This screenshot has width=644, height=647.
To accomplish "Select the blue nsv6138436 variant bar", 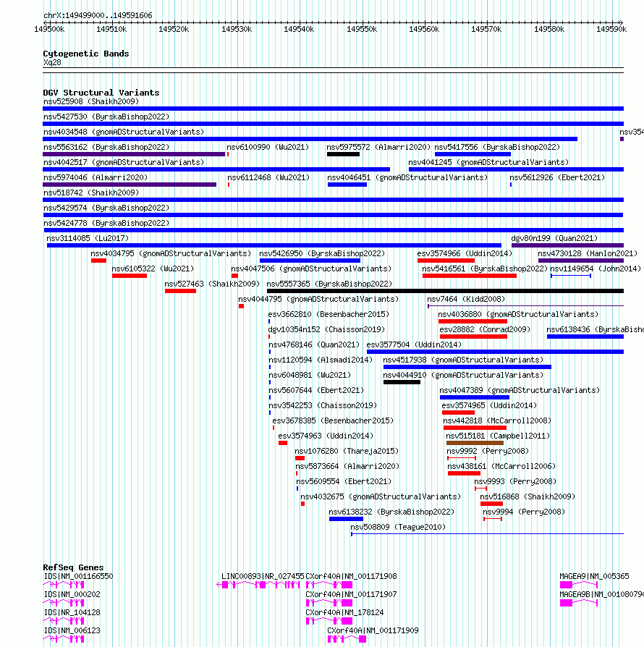I will coord(585,337).
